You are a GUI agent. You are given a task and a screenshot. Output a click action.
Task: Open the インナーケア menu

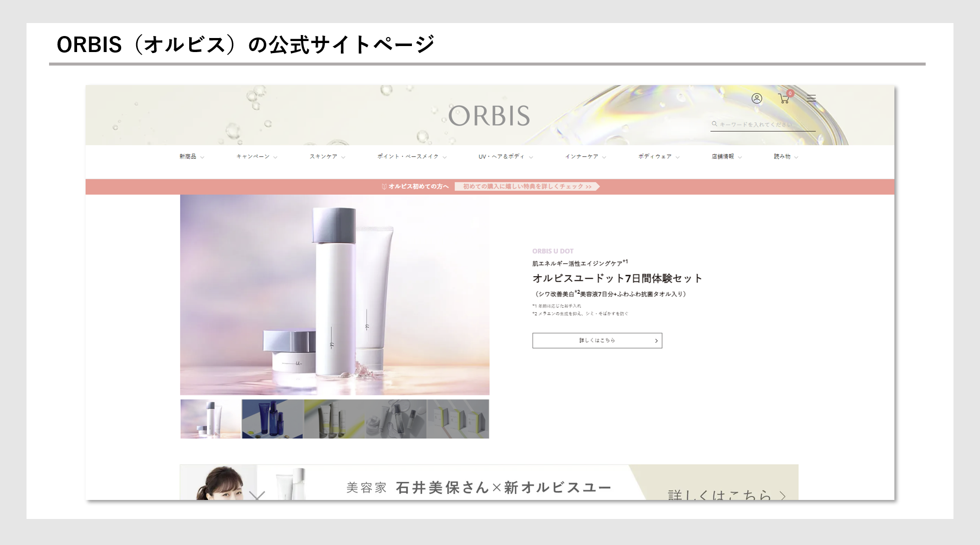coord(586,157)
